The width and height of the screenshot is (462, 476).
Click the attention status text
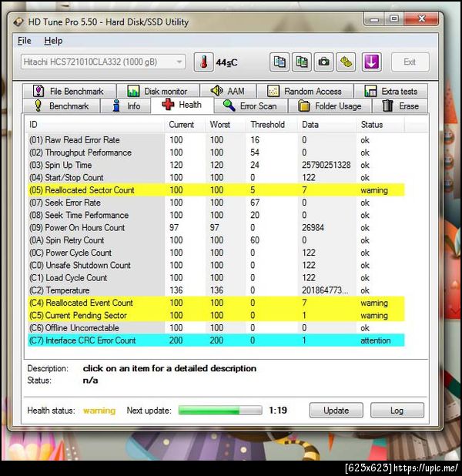[x=375, y=340]
